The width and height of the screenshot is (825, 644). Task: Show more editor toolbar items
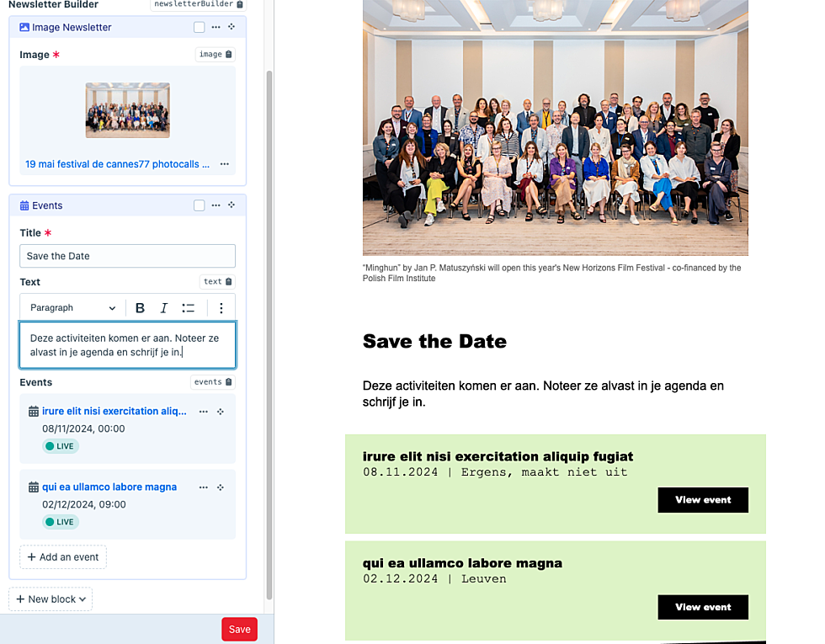point(221,308)
